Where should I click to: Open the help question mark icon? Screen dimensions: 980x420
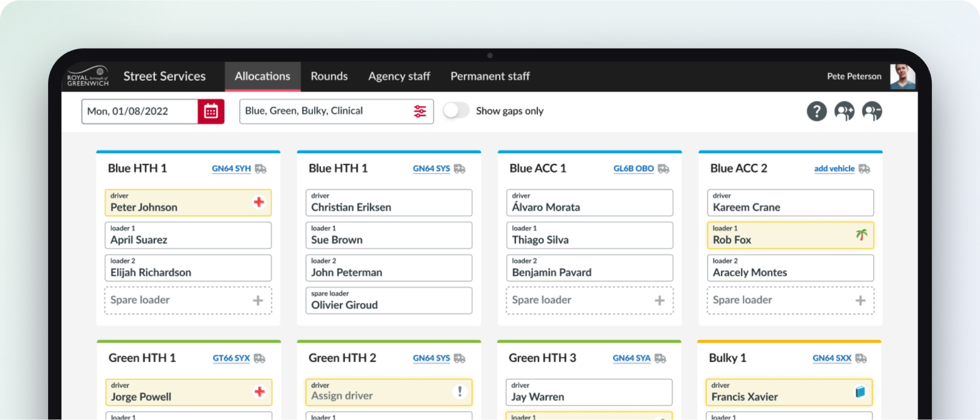817,111
